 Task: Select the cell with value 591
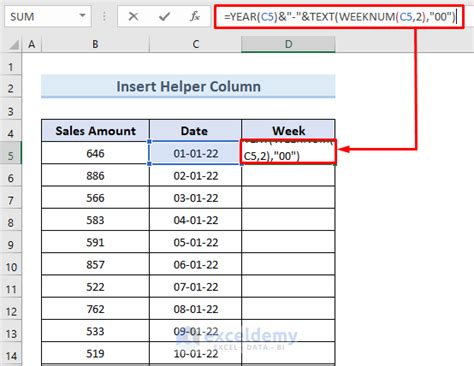(95, 242)
